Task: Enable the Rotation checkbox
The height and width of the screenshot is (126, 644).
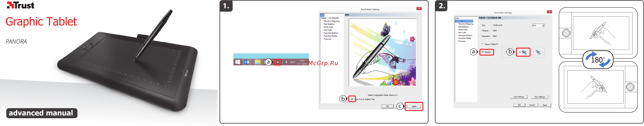Action: (x=483, y=52)
